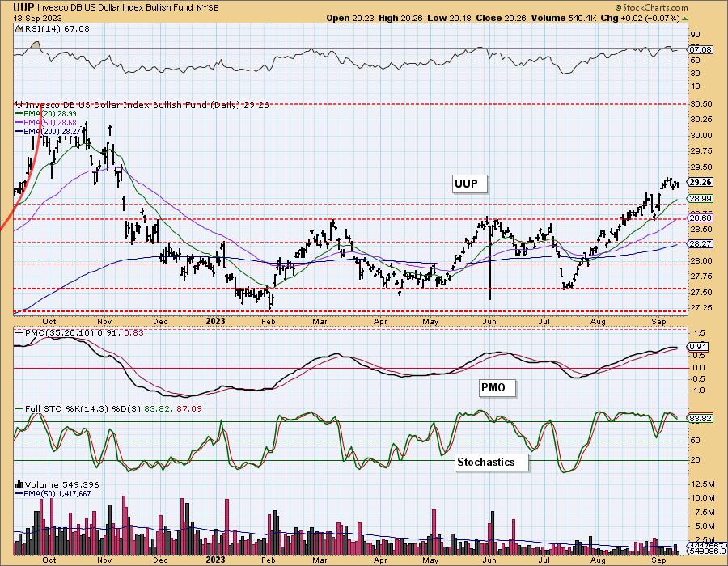Click the small icon before the RSI(14) label
728x566 pixels.
19,28
